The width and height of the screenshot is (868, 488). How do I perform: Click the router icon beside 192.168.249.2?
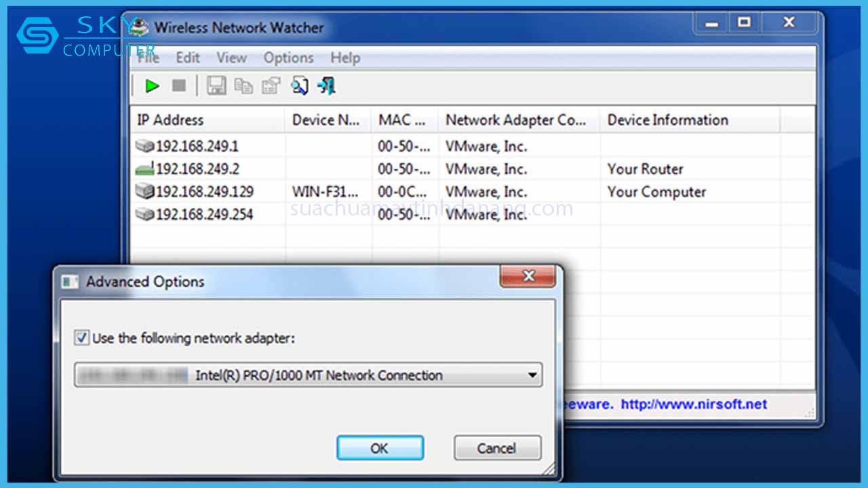pyautogui.click(x=144, y=169)
